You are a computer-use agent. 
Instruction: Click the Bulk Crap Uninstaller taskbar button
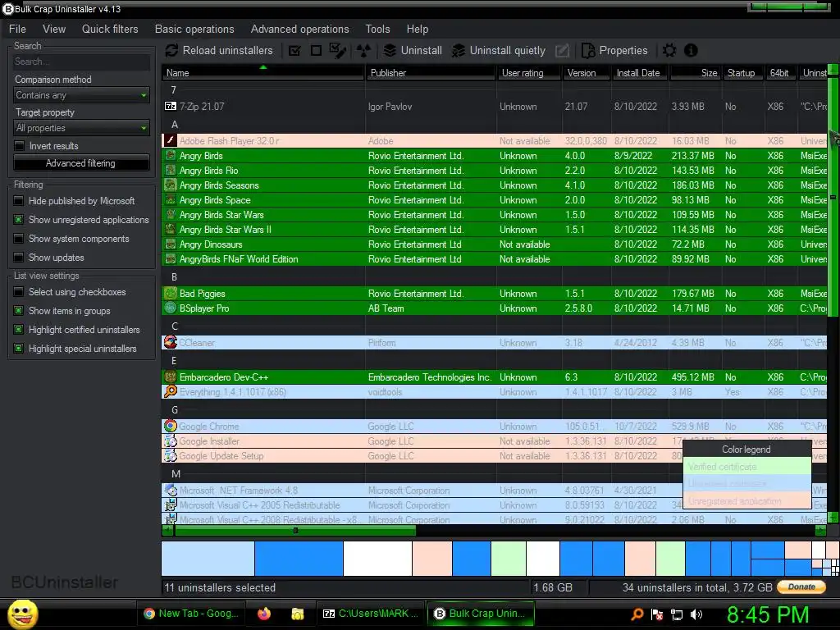(481, 614)
